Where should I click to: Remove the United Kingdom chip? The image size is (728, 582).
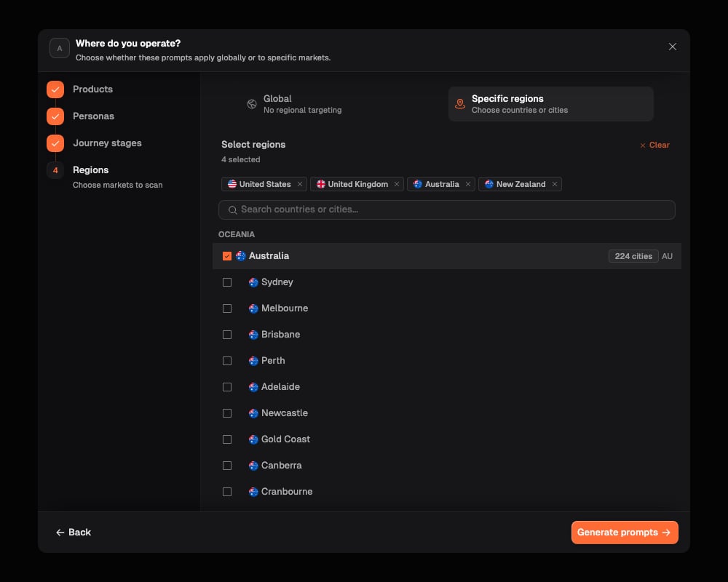click(397, 184)
